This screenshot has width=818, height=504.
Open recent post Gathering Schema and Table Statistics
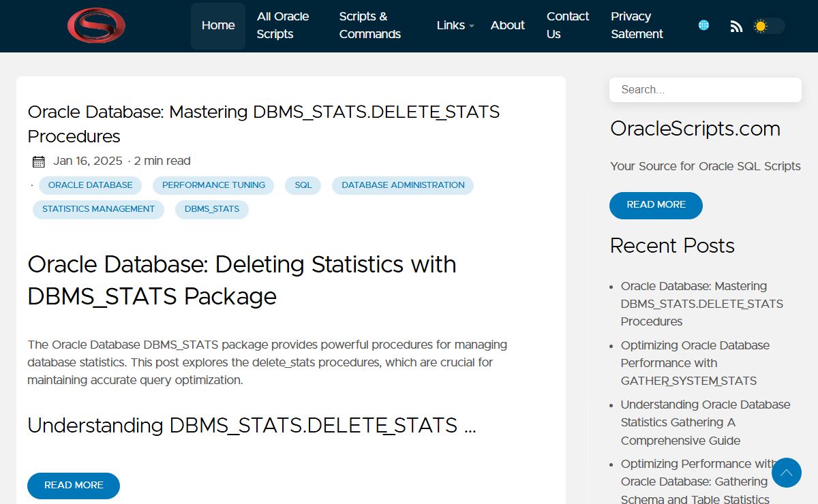point(699,482)
